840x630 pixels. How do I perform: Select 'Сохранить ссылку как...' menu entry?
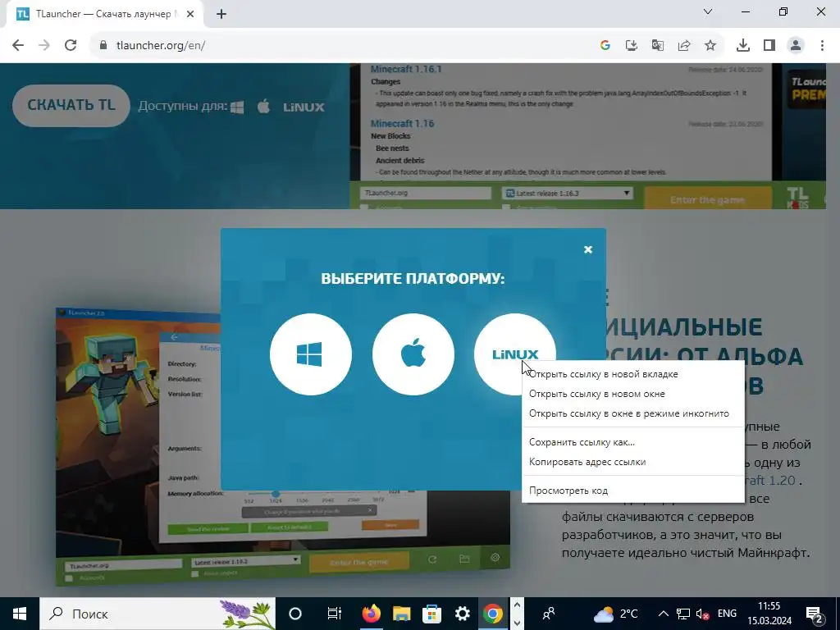pos(633,442)
